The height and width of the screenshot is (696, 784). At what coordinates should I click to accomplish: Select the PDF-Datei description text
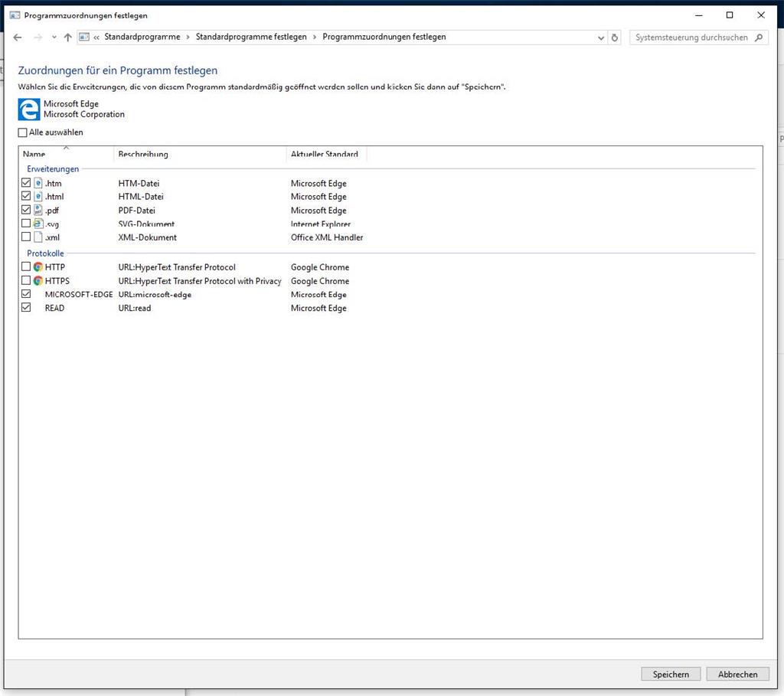[x=136, y=211]
